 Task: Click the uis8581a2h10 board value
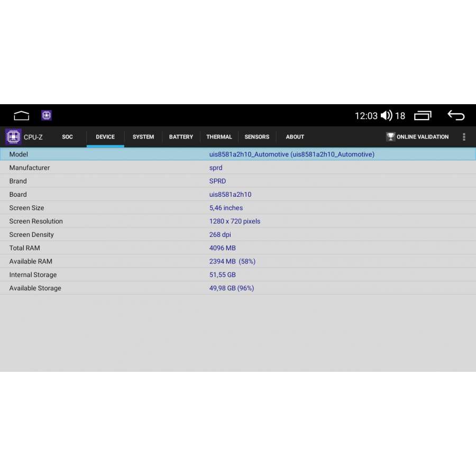[x=231, y=194]
